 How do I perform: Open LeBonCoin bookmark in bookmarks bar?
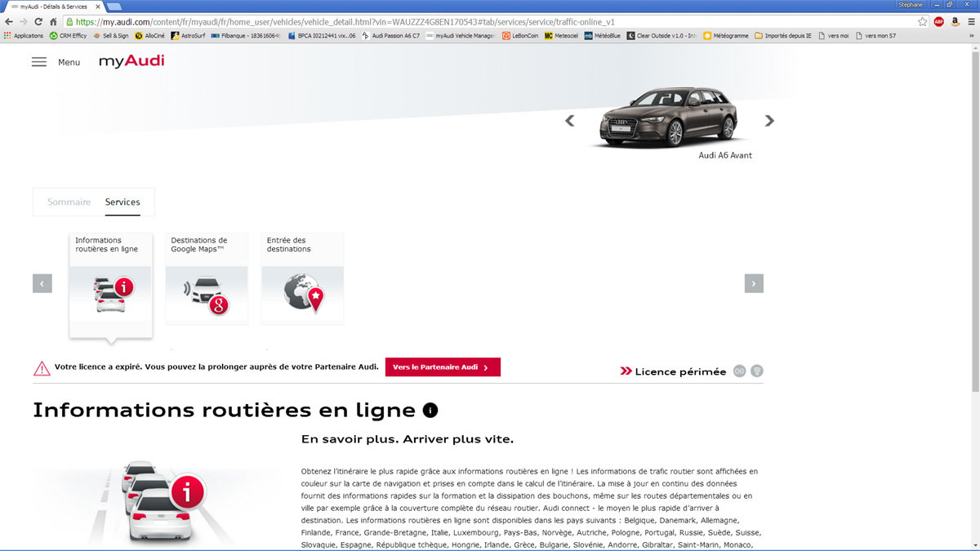coord(519,36)
